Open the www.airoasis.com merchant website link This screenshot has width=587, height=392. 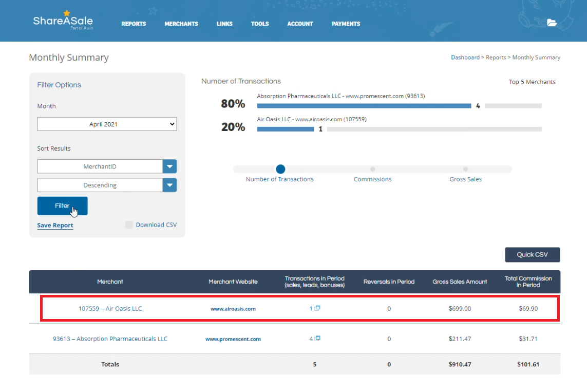pos(233,309)
